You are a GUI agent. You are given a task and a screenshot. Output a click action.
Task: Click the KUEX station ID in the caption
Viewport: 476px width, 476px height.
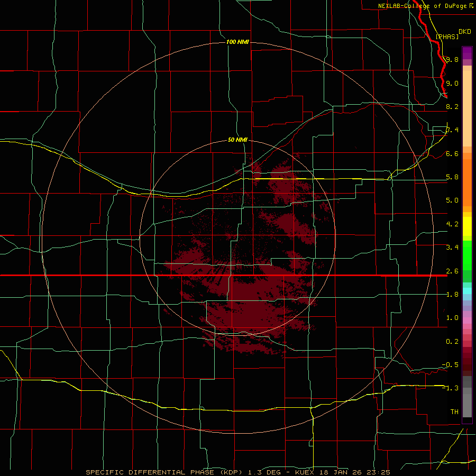click(304, 472)
